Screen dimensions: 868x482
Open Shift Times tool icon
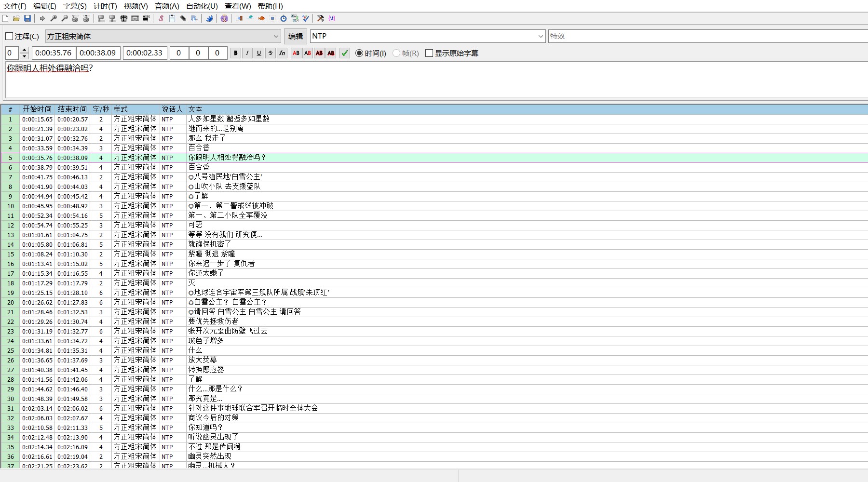(x=239, y=18)
